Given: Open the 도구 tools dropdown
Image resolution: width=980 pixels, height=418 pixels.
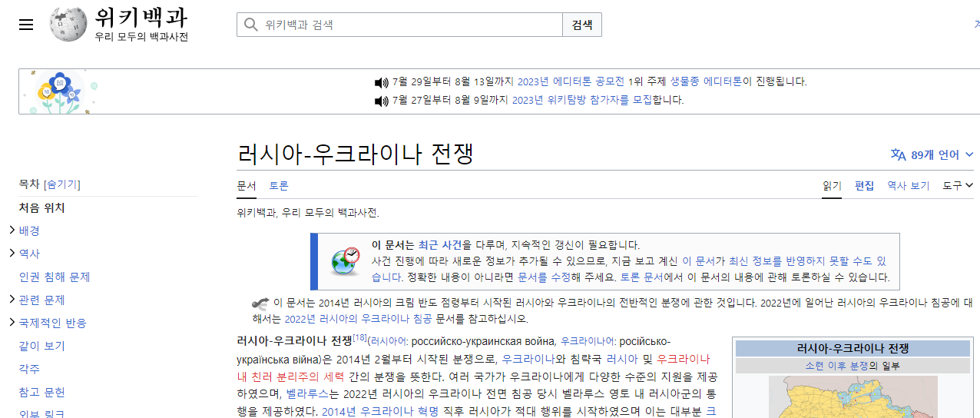Looking at the screenshot, I should [958, 185].
